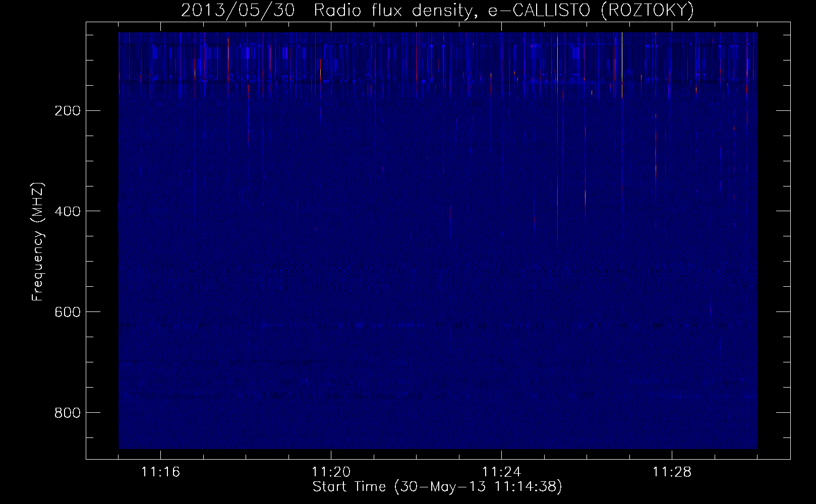Click the 'Start Time (30-May-13 11:14:38)' label
This screenshot has height=504, width=816.
(x=437, y=487)
